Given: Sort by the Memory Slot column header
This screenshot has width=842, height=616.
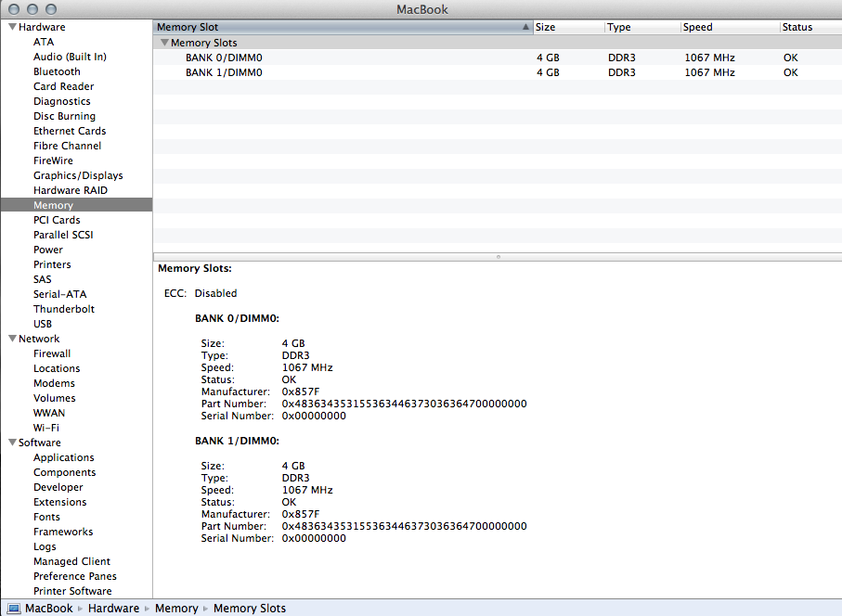Looking at the screenshot, I should click(343, 27).
